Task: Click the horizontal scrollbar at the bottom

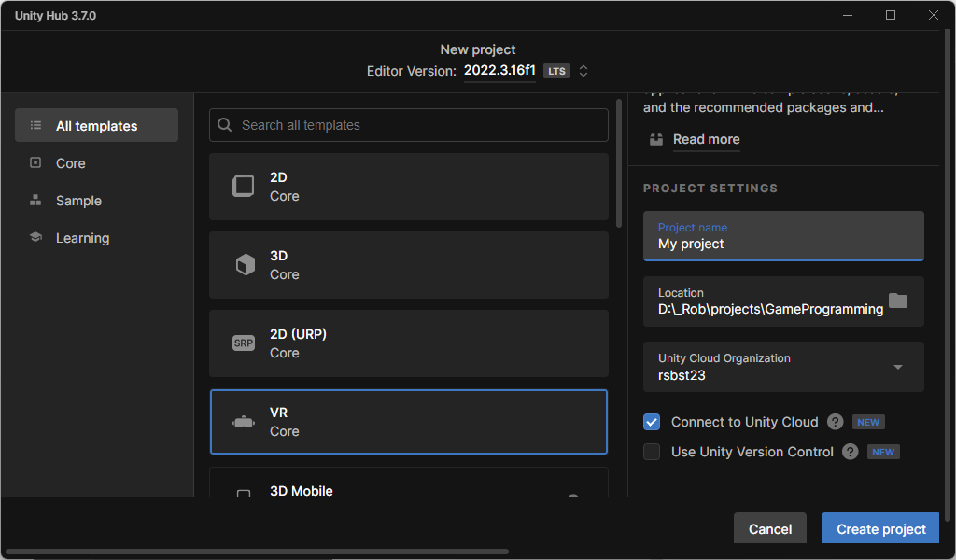Action: (257, 552)
